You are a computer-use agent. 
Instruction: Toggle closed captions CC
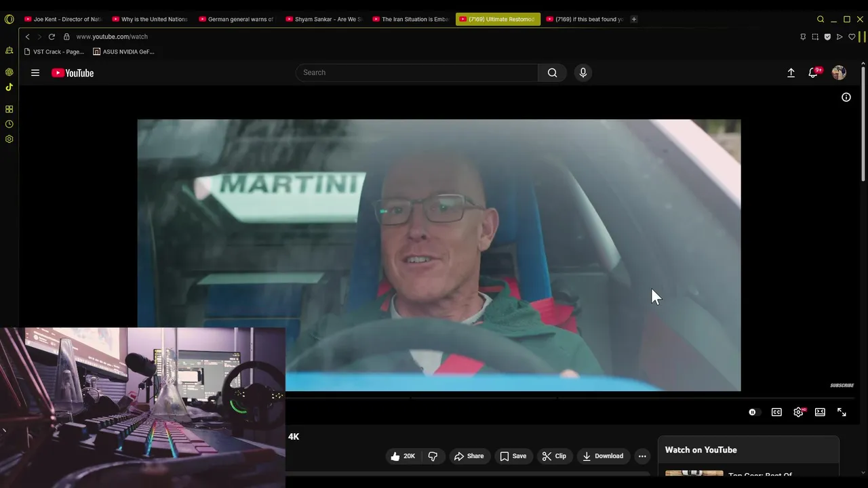(776, 412)
